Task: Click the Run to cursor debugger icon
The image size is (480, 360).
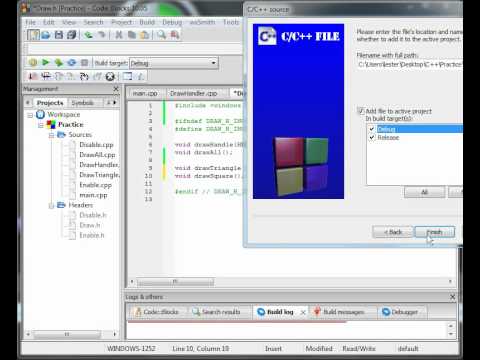Action: 46,77
